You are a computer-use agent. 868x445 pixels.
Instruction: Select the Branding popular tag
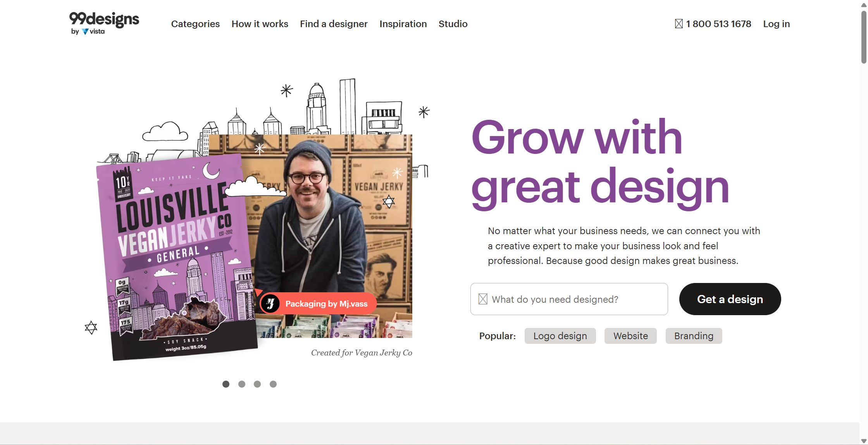coord(694,336)
